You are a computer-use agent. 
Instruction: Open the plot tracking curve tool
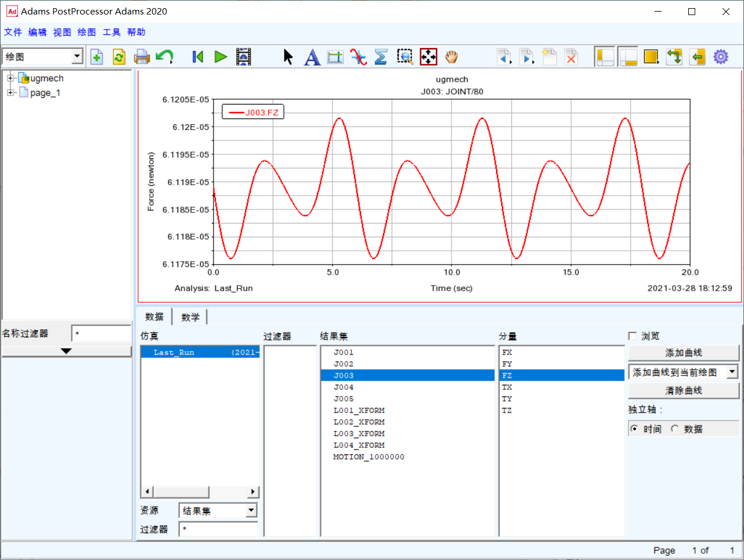(358, 57)
